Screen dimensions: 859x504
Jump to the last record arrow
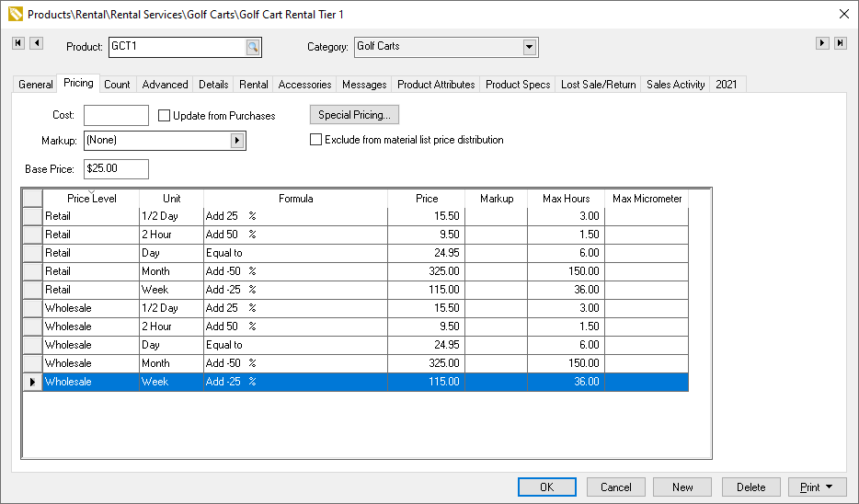pyautogui.click(x=840, y=43)
